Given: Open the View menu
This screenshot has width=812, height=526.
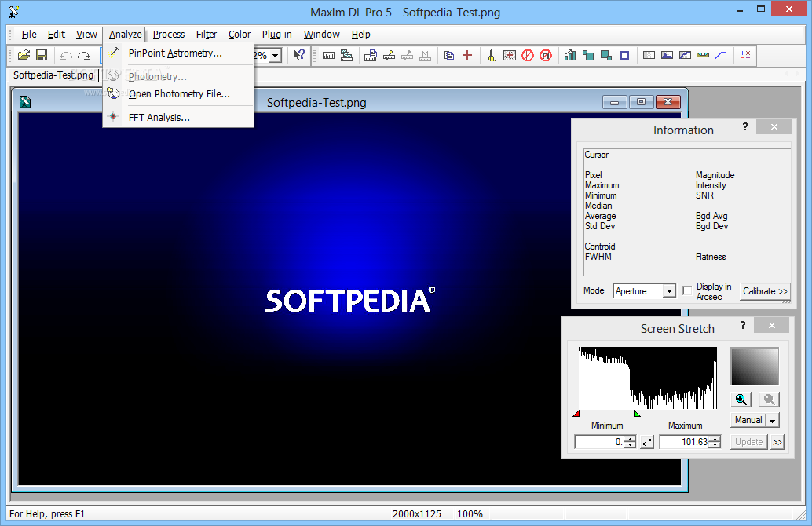Looking at the screenshot, I should (x=86, y=35).
